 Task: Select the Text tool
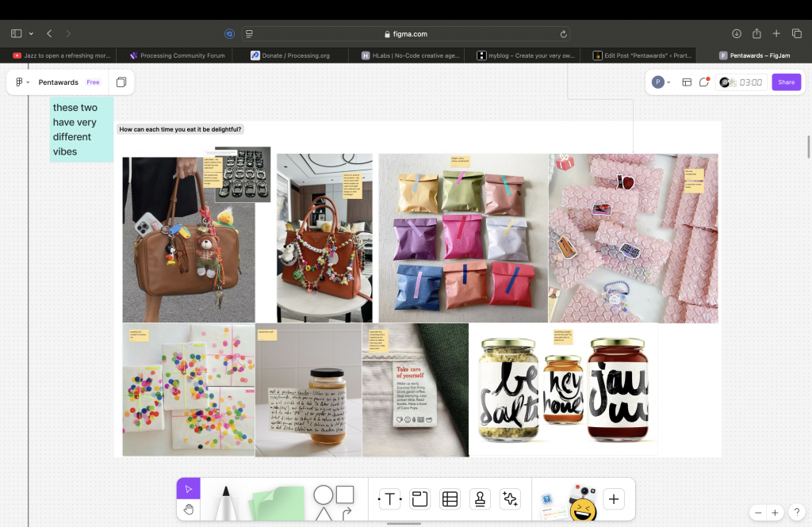tap(389, 498)
